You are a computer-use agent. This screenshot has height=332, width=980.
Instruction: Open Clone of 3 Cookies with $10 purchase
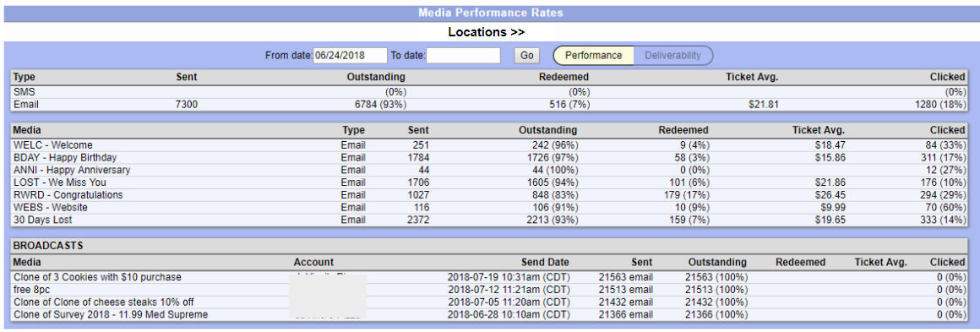click(97, 277)
